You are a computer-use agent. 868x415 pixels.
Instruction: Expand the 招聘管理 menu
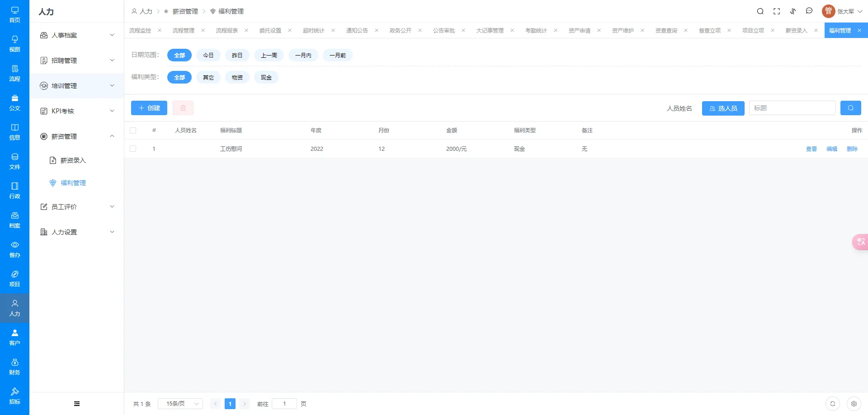pos(77,61)
